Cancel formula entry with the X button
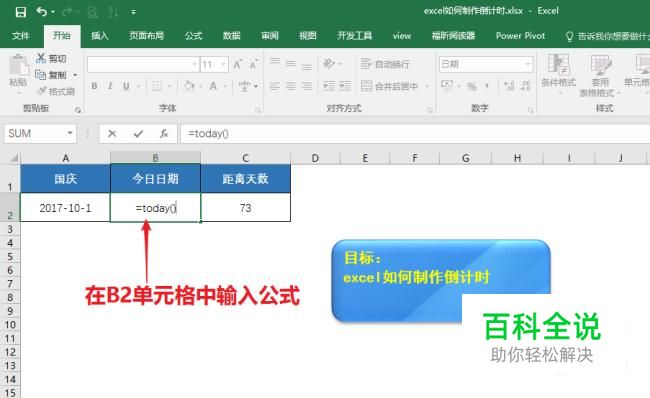650x398 pixels. click(112, 133)
